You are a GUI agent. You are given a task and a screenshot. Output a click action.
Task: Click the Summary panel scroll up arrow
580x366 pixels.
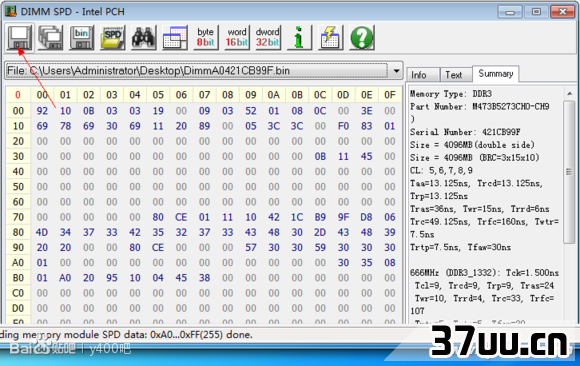[570, 94]
